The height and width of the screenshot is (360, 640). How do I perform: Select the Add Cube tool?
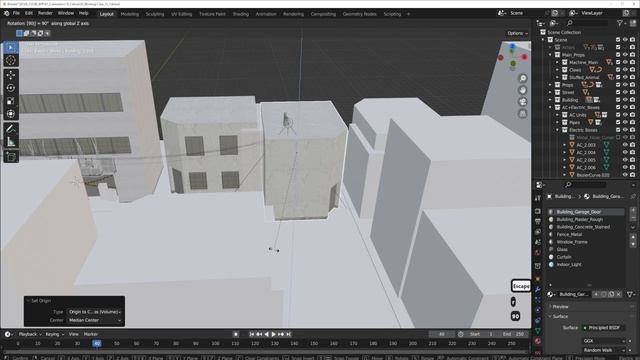click(x=11, y=157)
